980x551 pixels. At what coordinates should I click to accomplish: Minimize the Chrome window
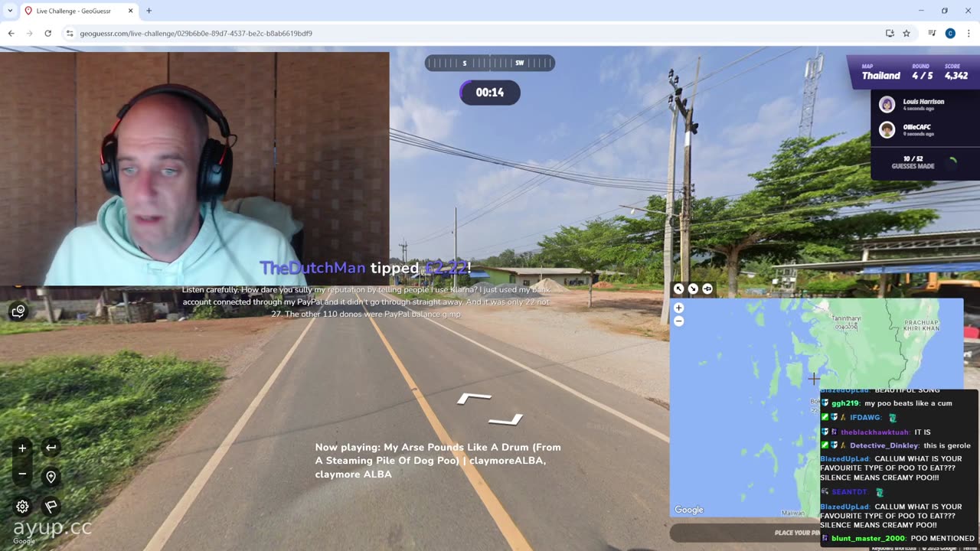[x=921, y=11]
